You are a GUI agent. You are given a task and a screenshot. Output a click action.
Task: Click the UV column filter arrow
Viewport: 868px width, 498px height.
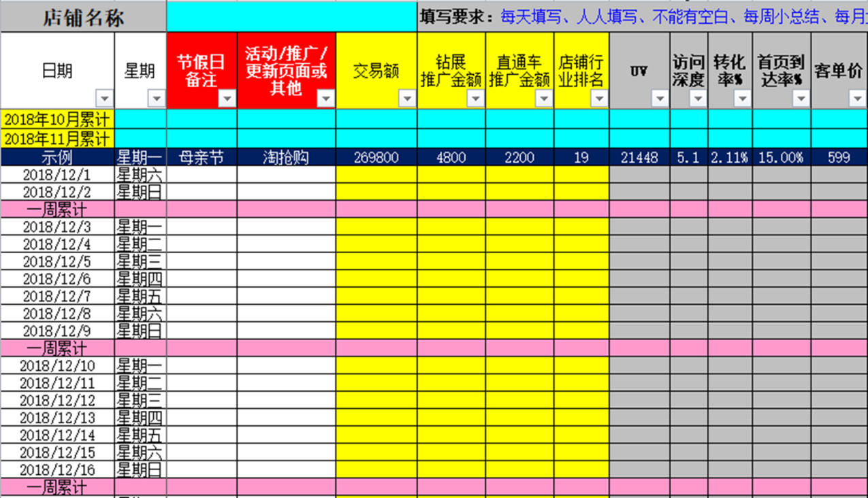coord(660,98)
